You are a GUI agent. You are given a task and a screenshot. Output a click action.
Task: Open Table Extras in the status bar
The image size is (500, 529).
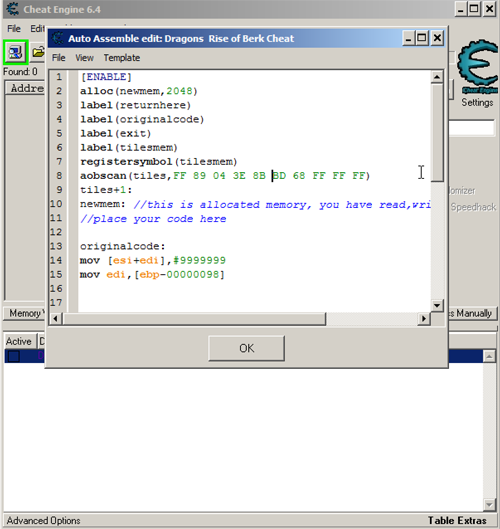point(457,521)
